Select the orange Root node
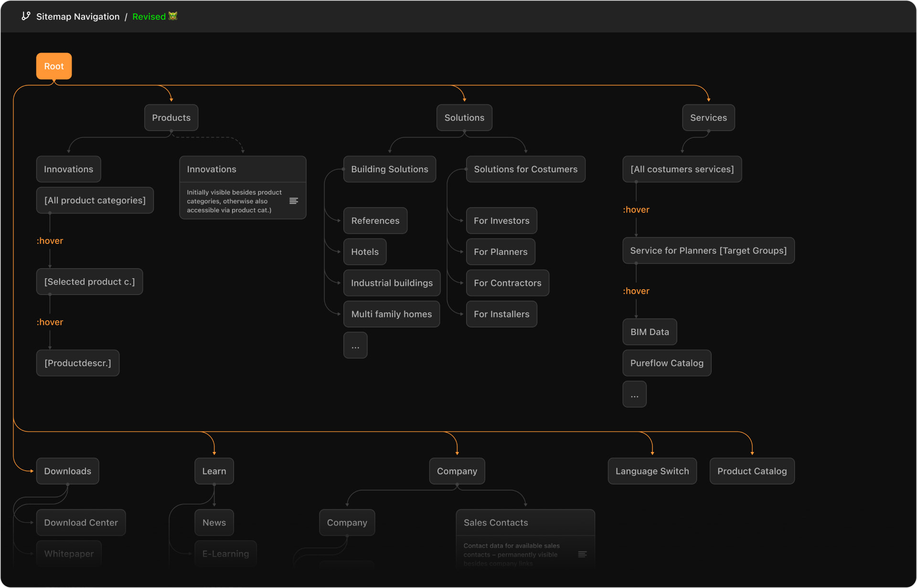 click(x=54, y=66)
